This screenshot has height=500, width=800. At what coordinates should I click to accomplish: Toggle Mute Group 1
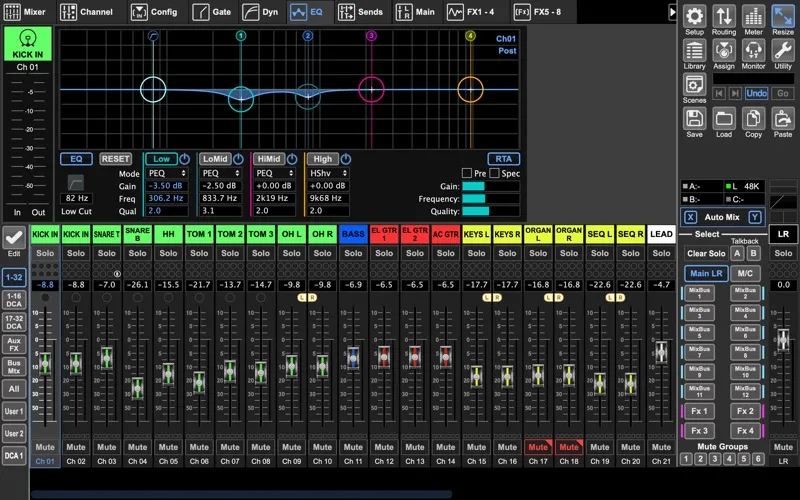686,459
